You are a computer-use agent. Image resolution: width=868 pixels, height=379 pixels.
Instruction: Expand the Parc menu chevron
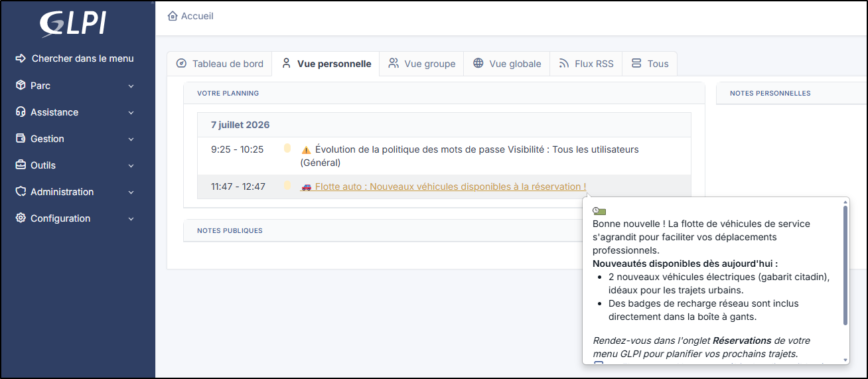(x=131, y=86)
